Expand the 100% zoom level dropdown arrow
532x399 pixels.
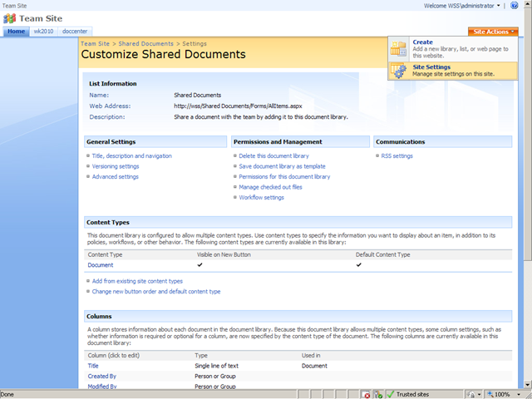519,395
